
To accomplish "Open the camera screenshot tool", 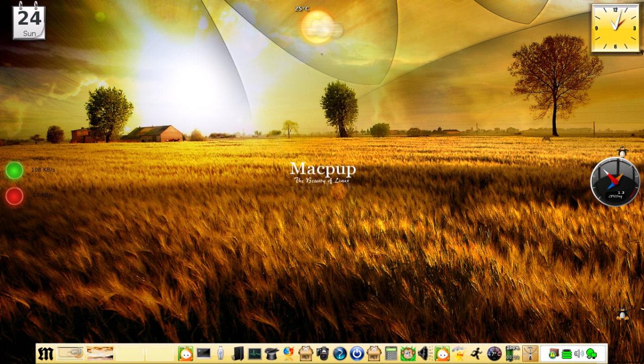I will point(323,353).
